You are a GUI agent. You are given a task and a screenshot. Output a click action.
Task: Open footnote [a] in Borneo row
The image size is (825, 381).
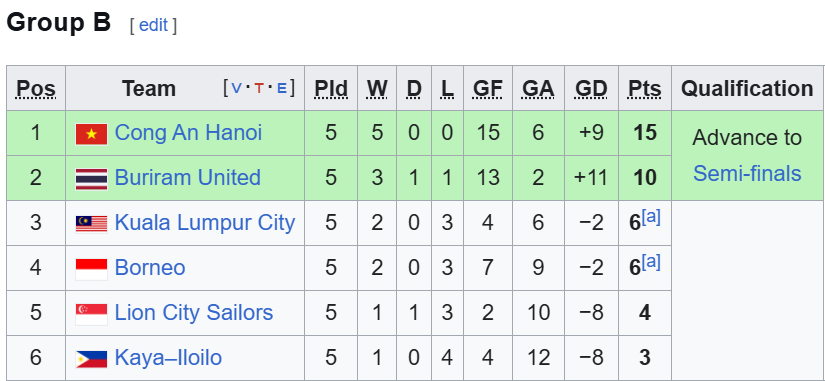click(651, 262)
